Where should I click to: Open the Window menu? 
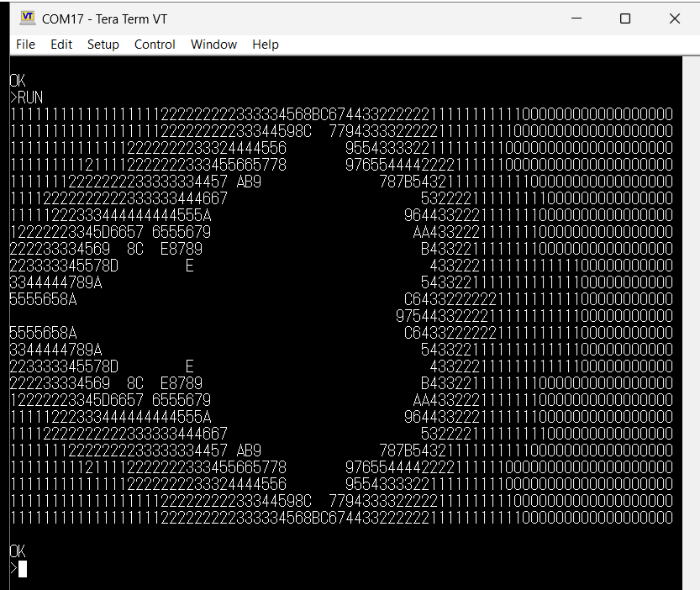click(x=213, y=45)
